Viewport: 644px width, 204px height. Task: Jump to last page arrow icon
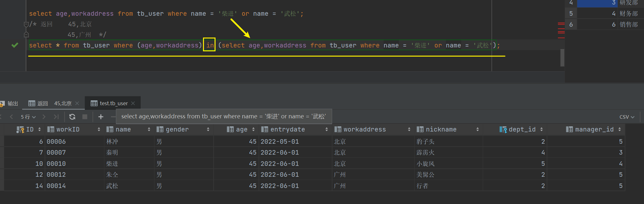click(x=56, y=117)
